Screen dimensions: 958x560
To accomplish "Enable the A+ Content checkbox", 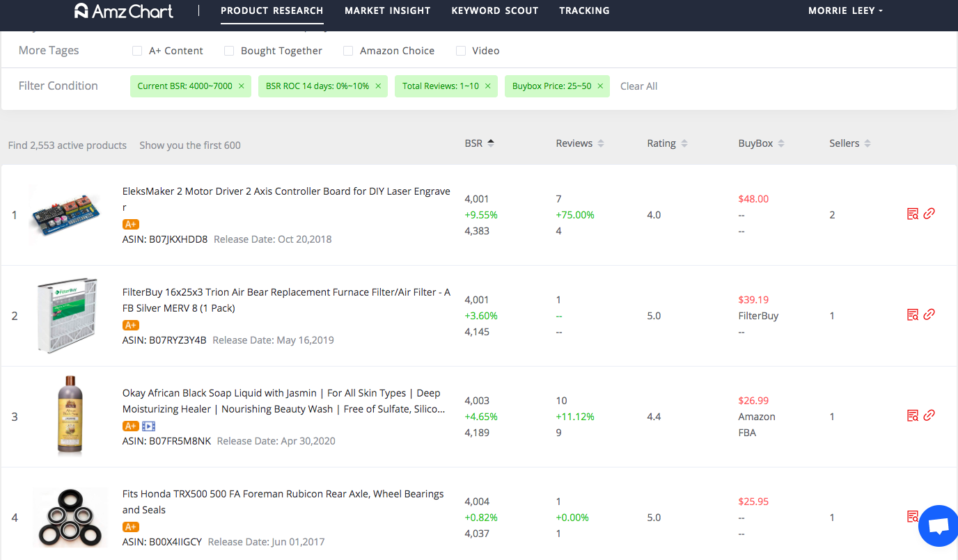I will pos(136,50).
